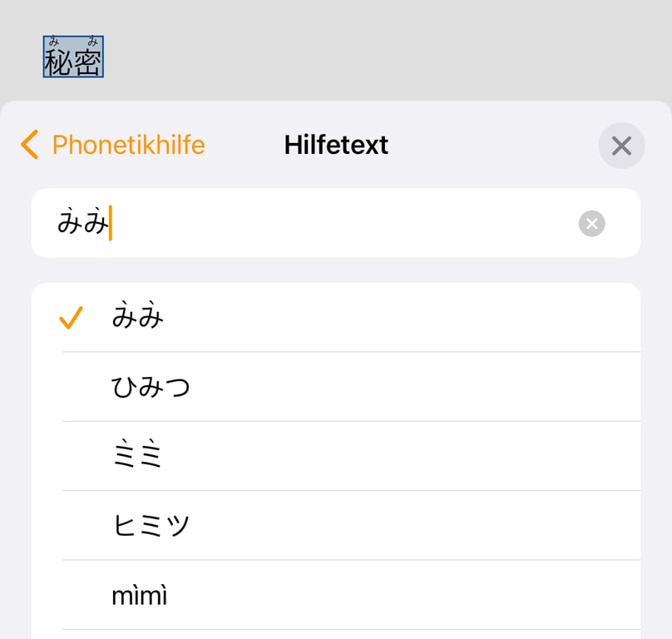Select the katakana ミミ option
Screen dimensions: 672x639
(137, 456)
